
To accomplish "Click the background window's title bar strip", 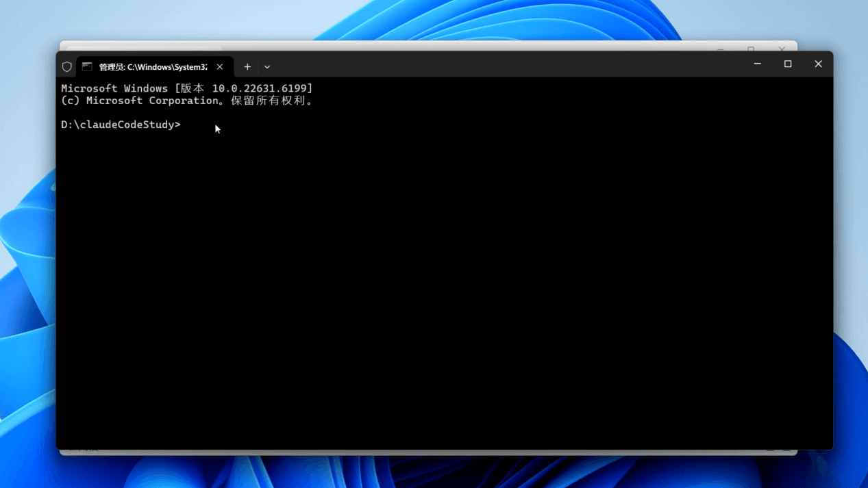I will 411,46.
